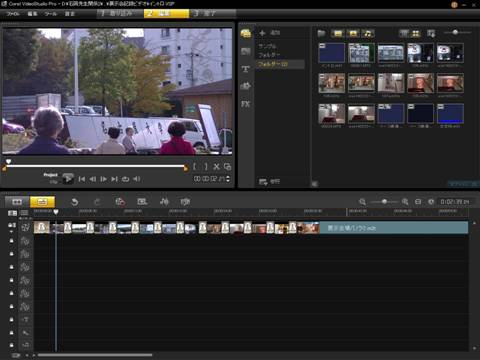Switch to Storyboard view
This screenshot has height=360, width=480.
[x=17, y=202]
